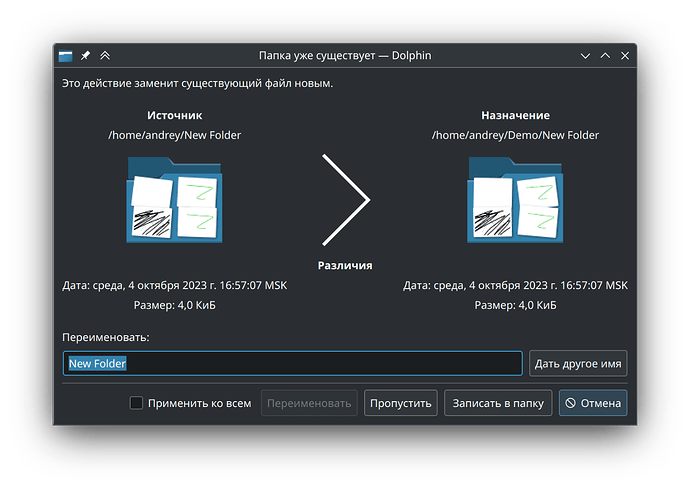Screen dimensions: 690x488
Task: Toggle keep-above via the double chevron icon
Action: (x=105, y=55)
